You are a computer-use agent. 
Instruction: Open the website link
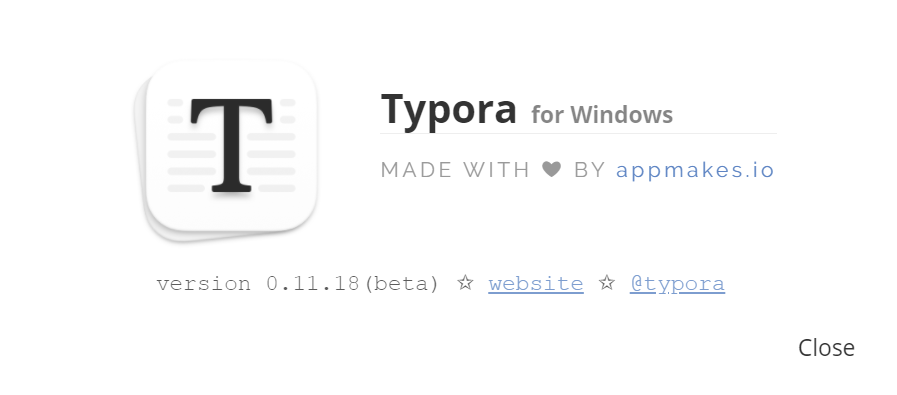click(535, 284)
